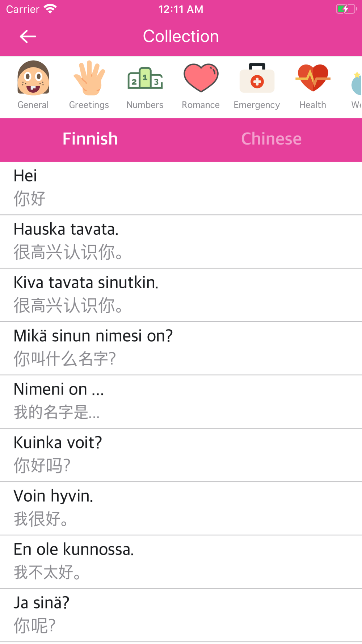Select the 'Voin hyvin.' phrase
Screen dimensions: 362x644
pos(181,508)
